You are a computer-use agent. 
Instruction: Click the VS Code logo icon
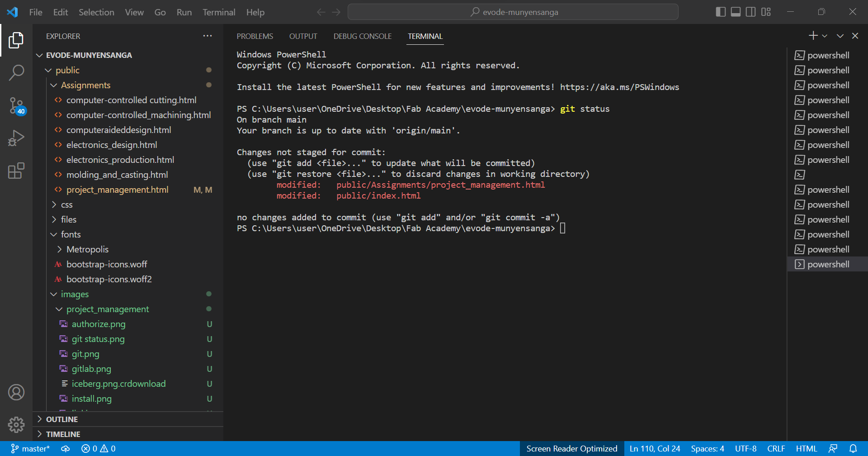12,12
